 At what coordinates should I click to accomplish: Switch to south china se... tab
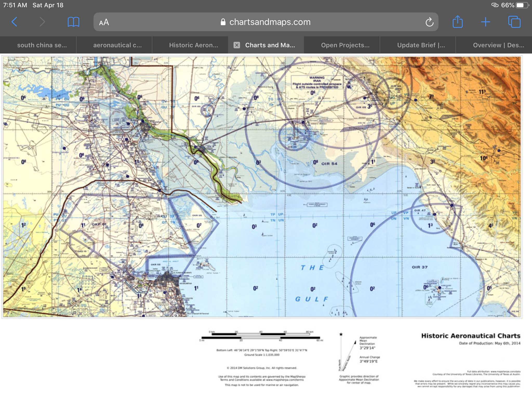[42, 45]
